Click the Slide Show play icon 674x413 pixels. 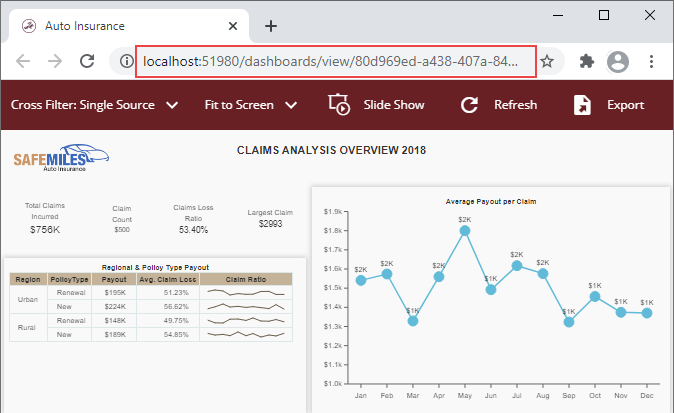click(339, 105)
